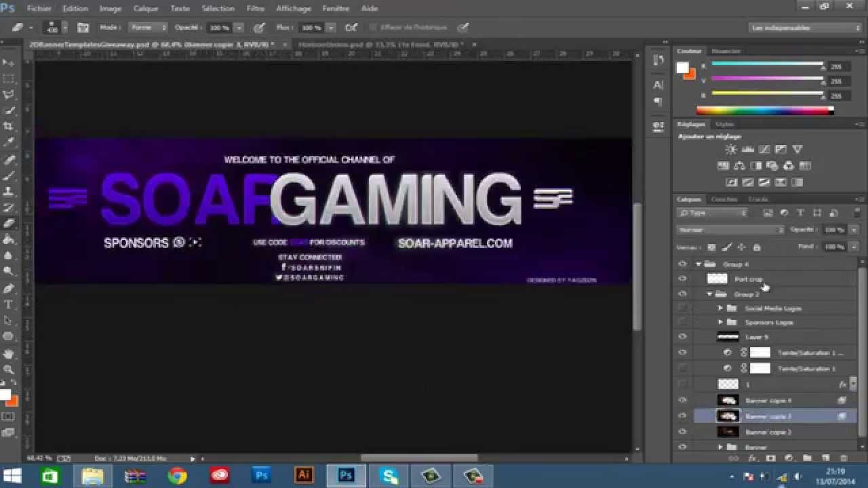Viewport: 868px width, 488px height.
Task: Add an Invert adjustment
Action: (732, 182)
